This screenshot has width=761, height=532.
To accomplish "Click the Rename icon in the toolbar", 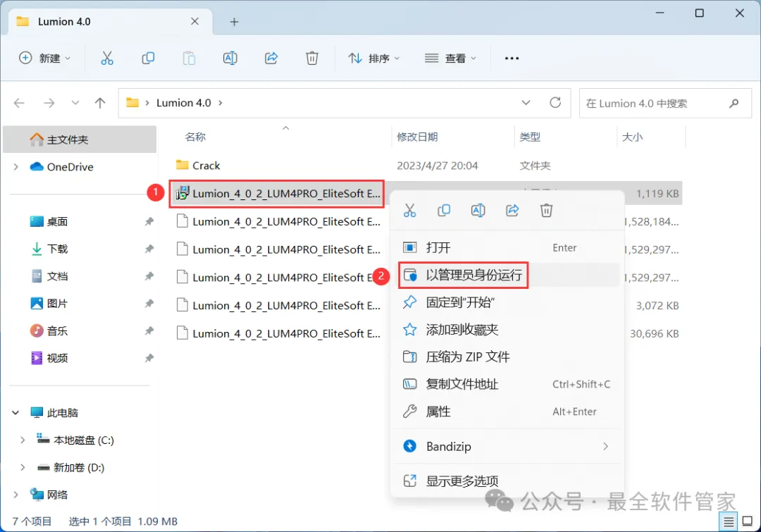I will click(x=230, y=58).
